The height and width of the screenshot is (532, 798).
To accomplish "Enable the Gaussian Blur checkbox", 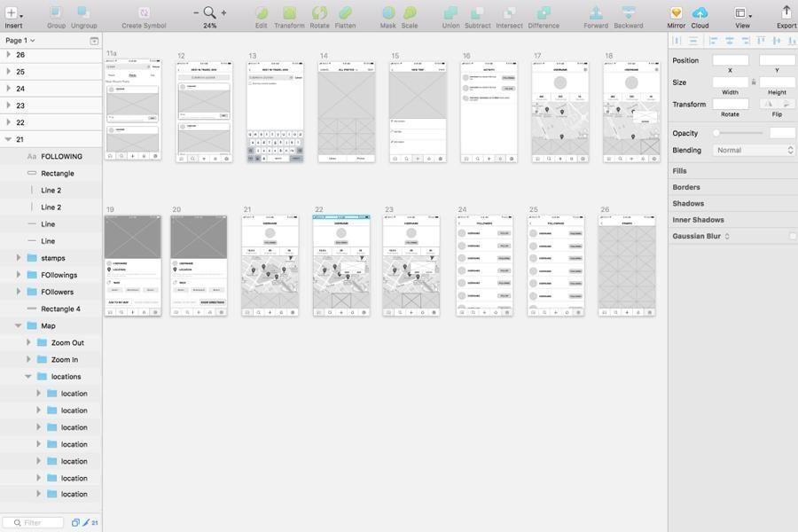I will point(793,236).
